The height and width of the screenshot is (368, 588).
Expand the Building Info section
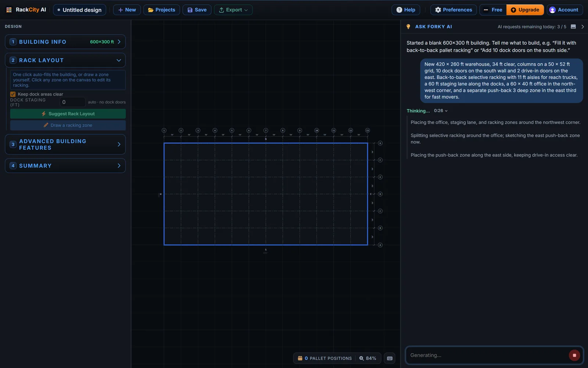click(x=65, y=42)
